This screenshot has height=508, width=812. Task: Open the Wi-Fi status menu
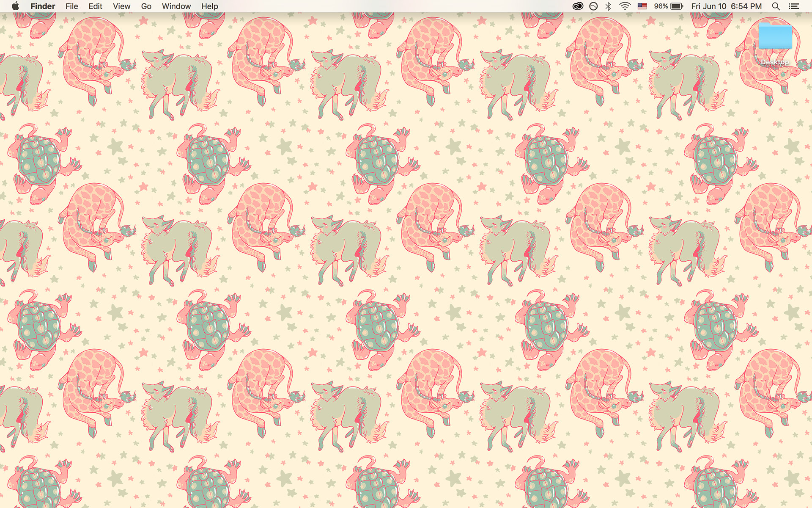[x=625, y=6]
